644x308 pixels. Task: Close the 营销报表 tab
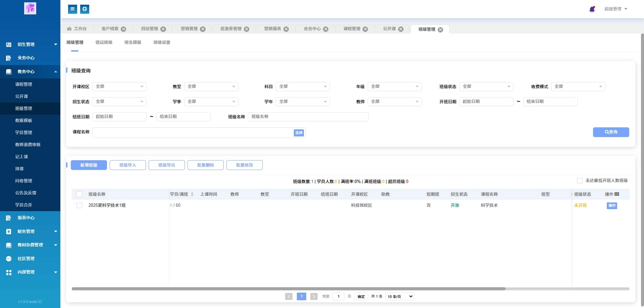click(x=286, y=29)
